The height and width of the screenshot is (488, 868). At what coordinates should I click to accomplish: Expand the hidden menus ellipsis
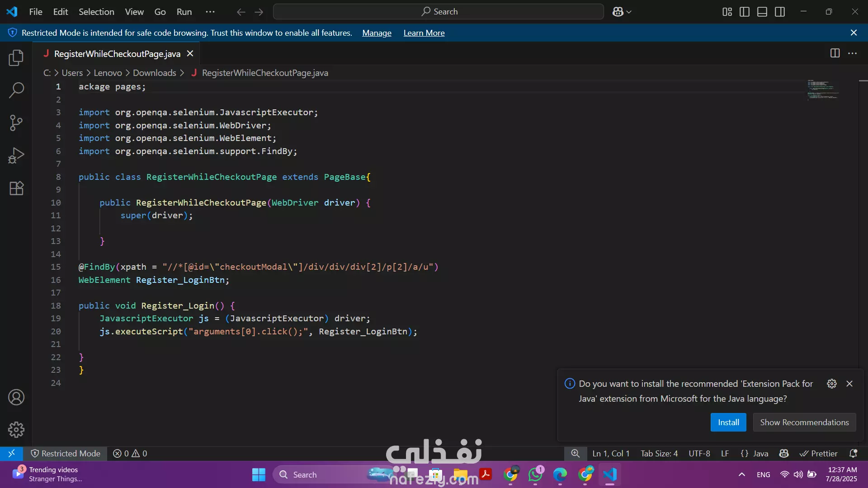210,12
